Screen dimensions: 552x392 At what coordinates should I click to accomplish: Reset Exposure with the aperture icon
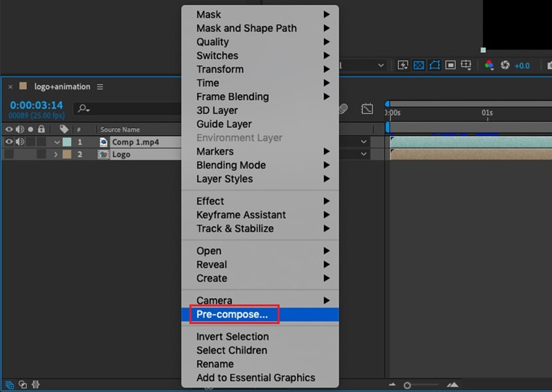[x=505, y=65]
